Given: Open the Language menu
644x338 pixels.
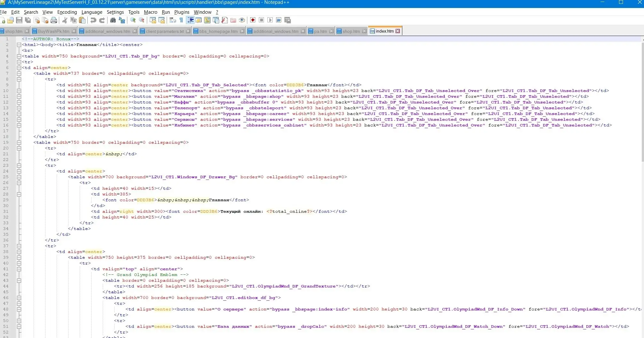Looking at the screenshot, I should [x=92, y=12].
